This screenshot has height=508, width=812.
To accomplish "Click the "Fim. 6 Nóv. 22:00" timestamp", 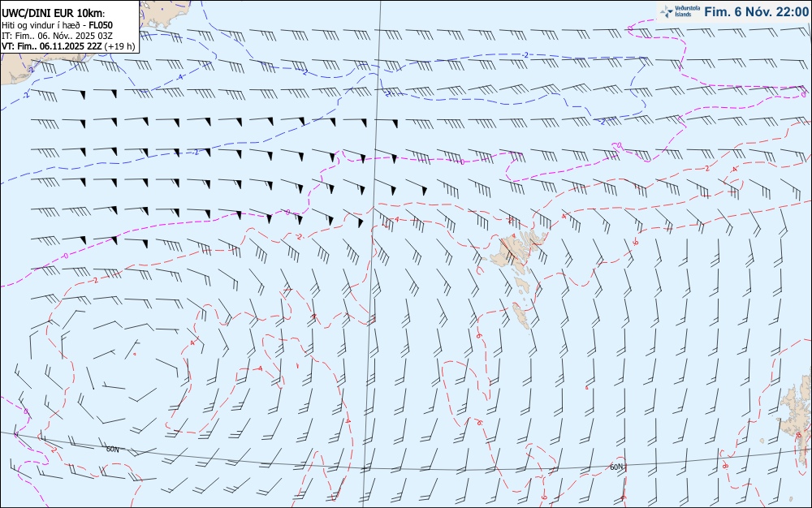I will pyautogui.click(x=756, y=11).
